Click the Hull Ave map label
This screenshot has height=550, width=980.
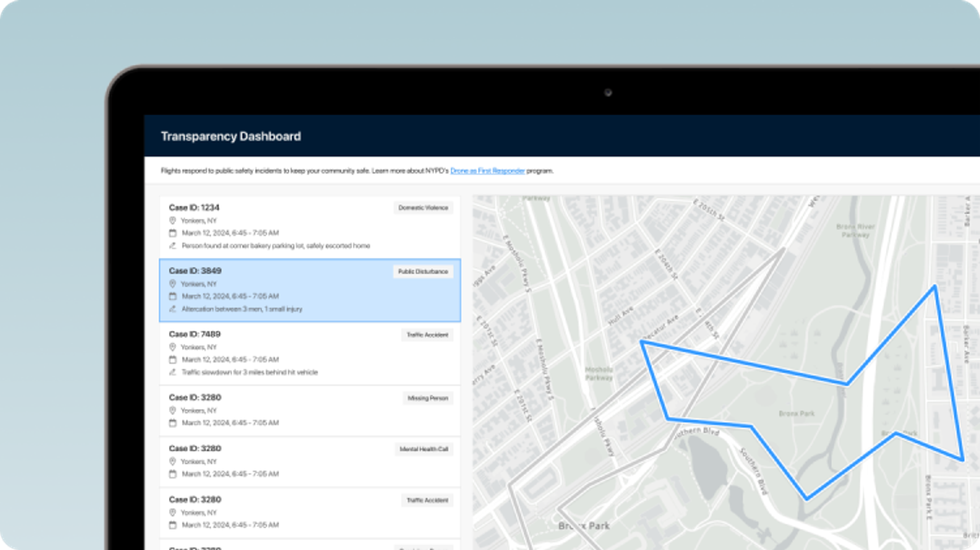pyautogui.click(x=621, y=316)
